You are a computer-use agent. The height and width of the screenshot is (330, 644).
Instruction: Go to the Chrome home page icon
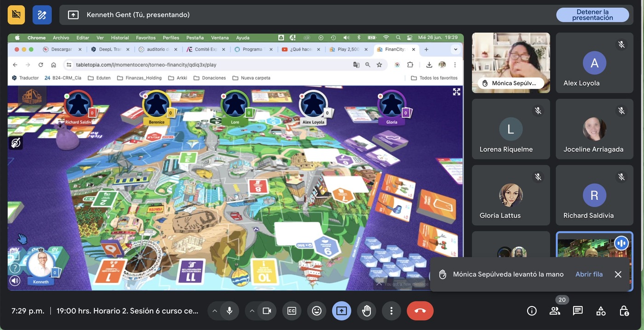click(x=53, y=65)
